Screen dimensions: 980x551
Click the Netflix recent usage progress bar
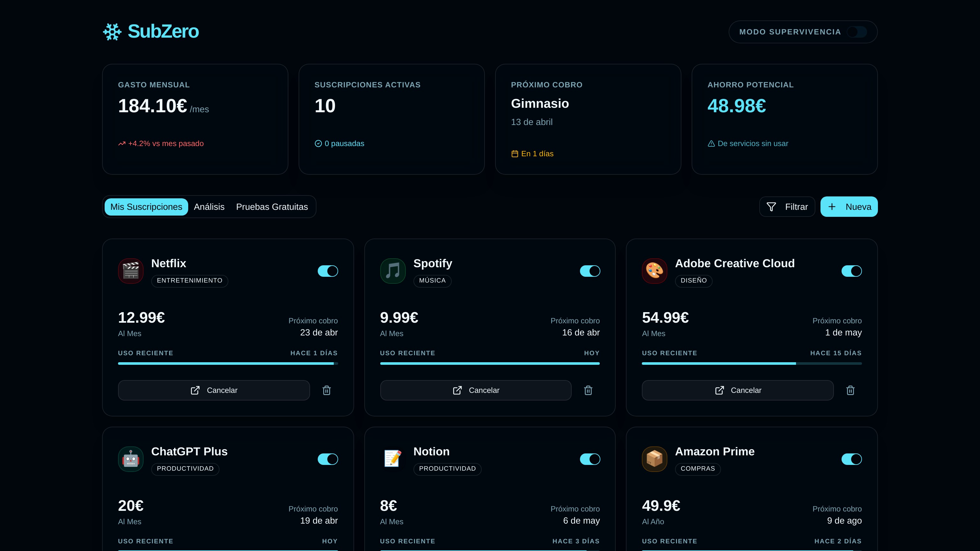coord(227,364)
